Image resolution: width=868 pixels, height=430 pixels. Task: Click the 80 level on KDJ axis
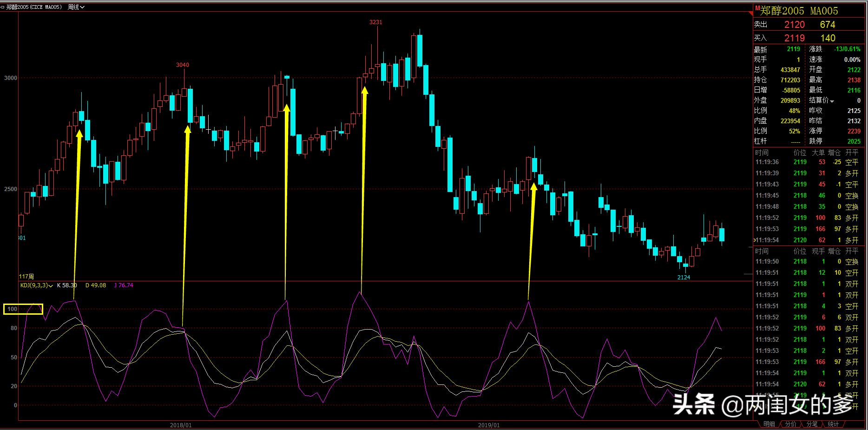click(14, 328)
